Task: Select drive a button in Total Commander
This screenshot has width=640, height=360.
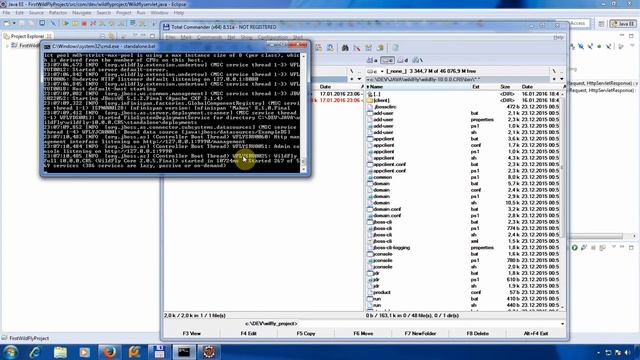Action: pyautogui.click(x=372, y=60)
